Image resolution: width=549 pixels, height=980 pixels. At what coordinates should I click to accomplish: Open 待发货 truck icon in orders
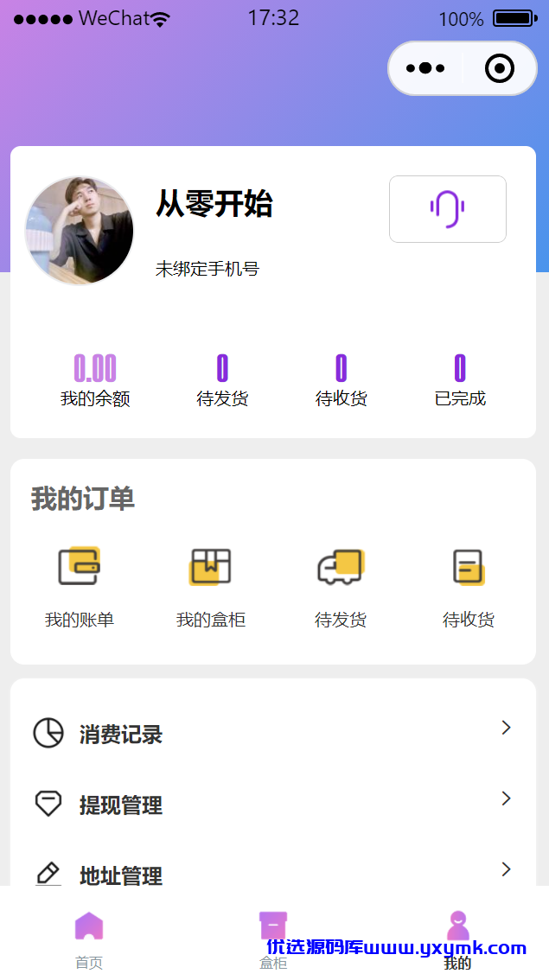[341, 566]
